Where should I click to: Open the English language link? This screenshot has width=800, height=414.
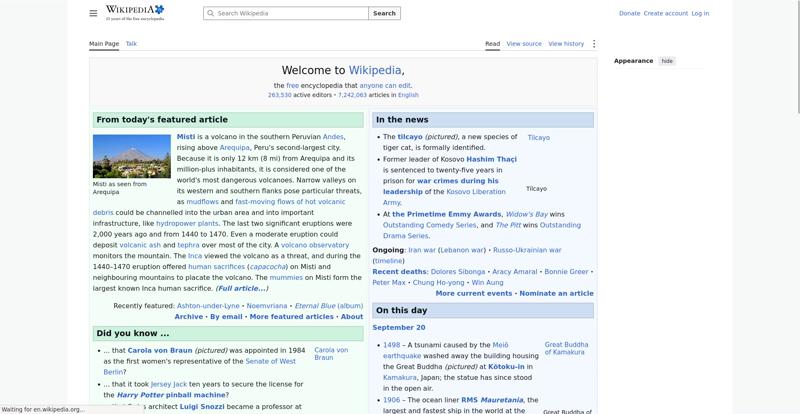(408, 95)
